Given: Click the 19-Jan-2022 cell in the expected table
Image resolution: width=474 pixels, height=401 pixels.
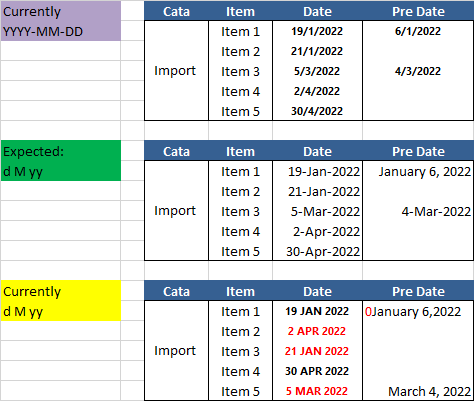Looking at the screenshot, I should tap(317, 171).
